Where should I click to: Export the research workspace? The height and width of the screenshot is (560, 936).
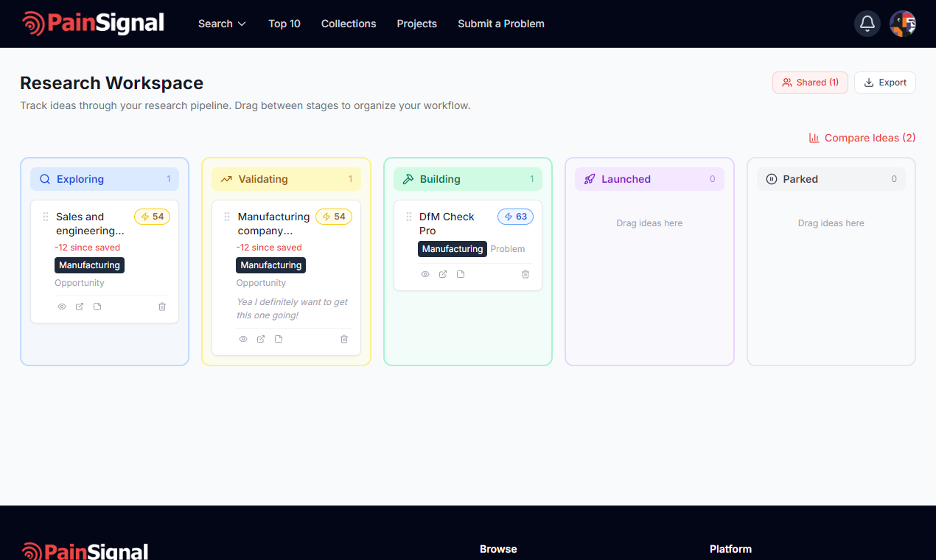coord(885,83)
